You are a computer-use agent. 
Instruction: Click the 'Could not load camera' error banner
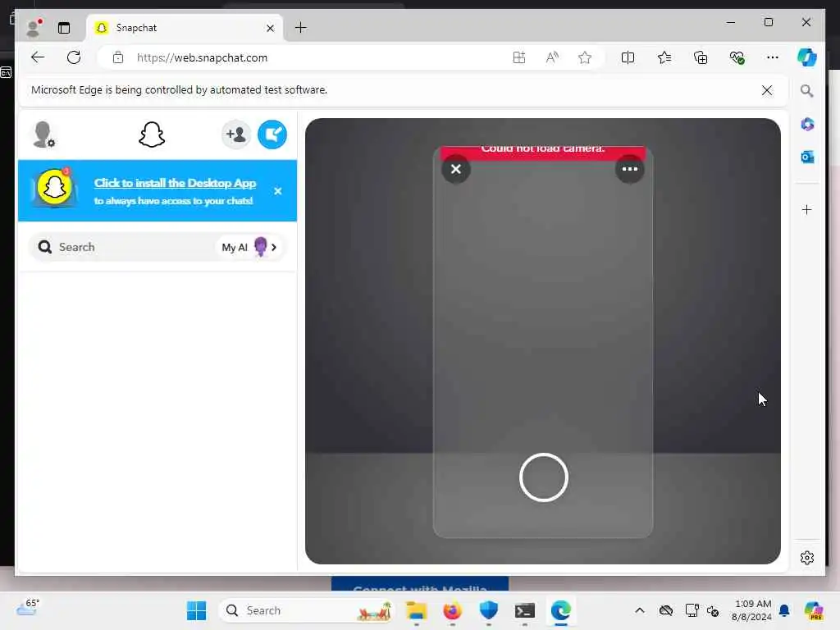click(x=543, y=152)
